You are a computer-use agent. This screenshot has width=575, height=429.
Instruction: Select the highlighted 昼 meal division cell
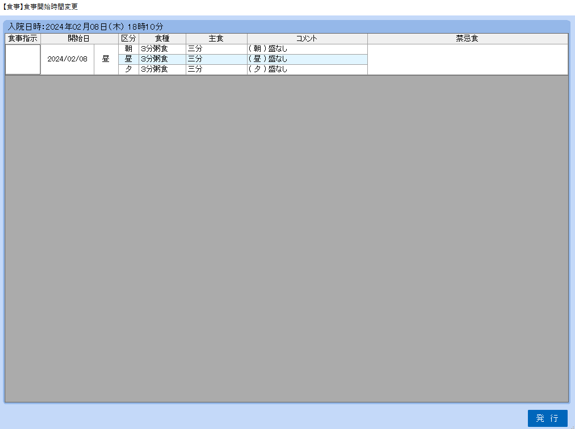pyautogui.click(x=128, y=59)
